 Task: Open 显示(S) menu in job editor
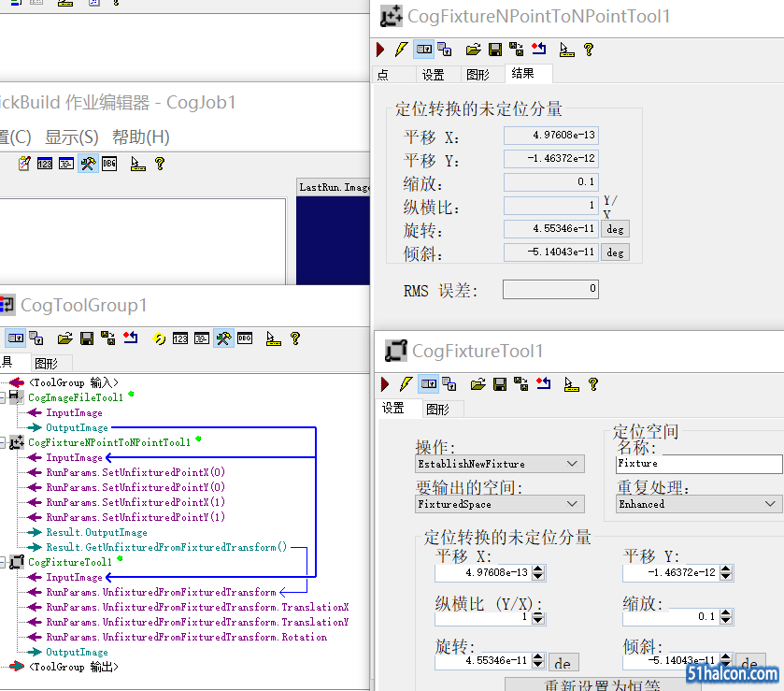tap(72, 137)
